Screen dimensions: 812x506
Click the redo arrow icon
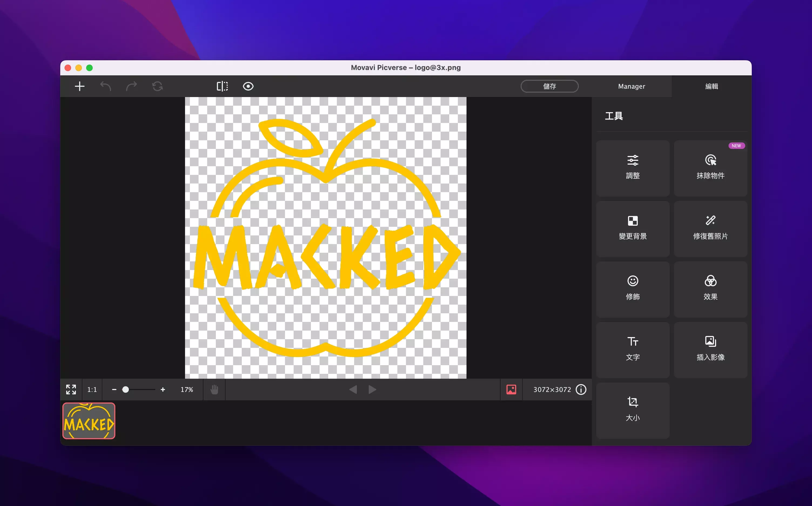click(x=132, y=86)
